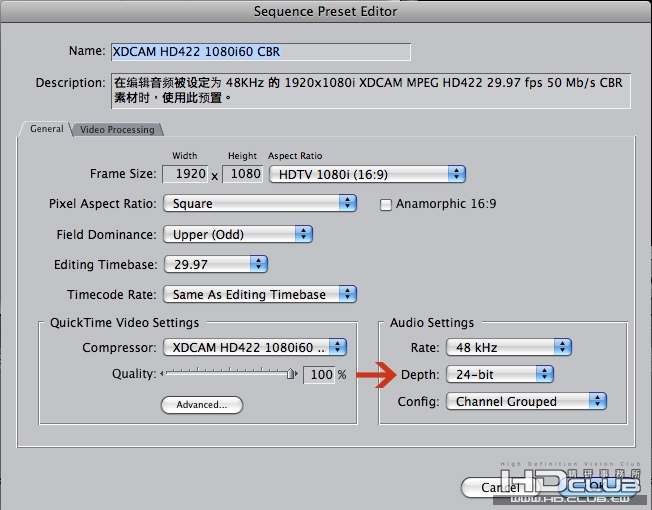Screen dimensions: 652x510
Task: Open the Timecode Rate dropdown
Action: tap(260, 294)
